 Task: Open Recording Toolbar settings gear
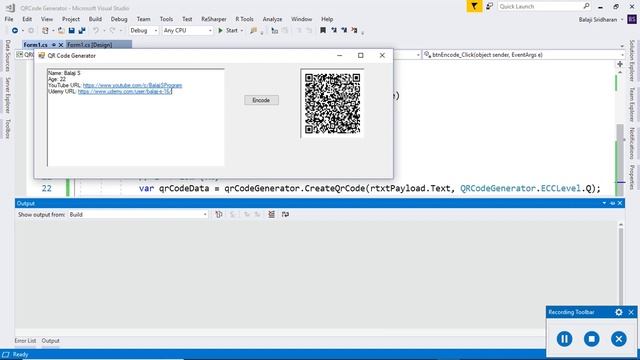pos(619,312)
